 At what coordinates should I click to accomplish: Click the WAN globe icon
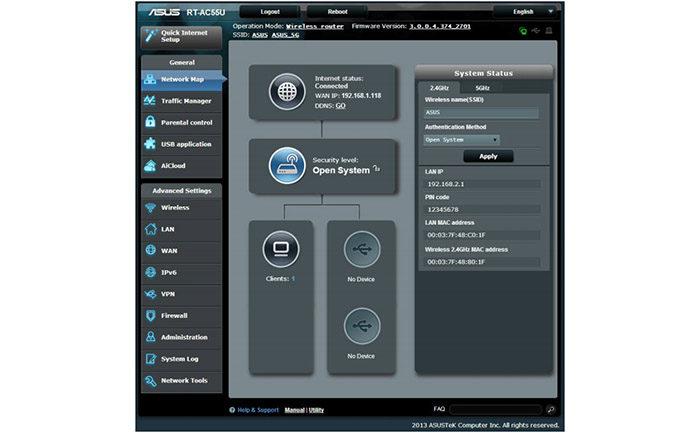pyautogui.click(x=150, y=250)
